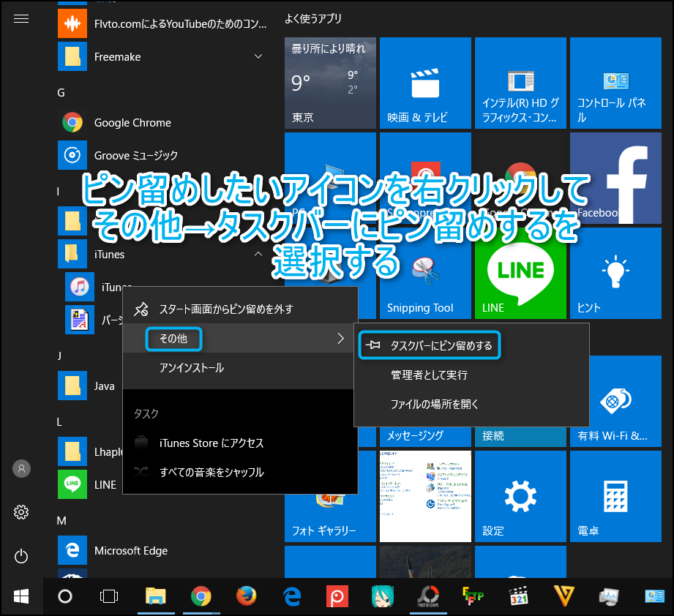Expand the Freemake folder chevron
Viewport: 674px width, 616px height.
(258, 56)
